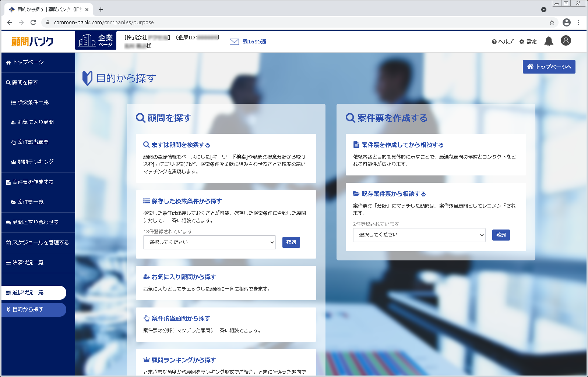Close the 目的から探す browser tab
The height and width of the screenshot is (377, 588).
click(x=87, y=10)
